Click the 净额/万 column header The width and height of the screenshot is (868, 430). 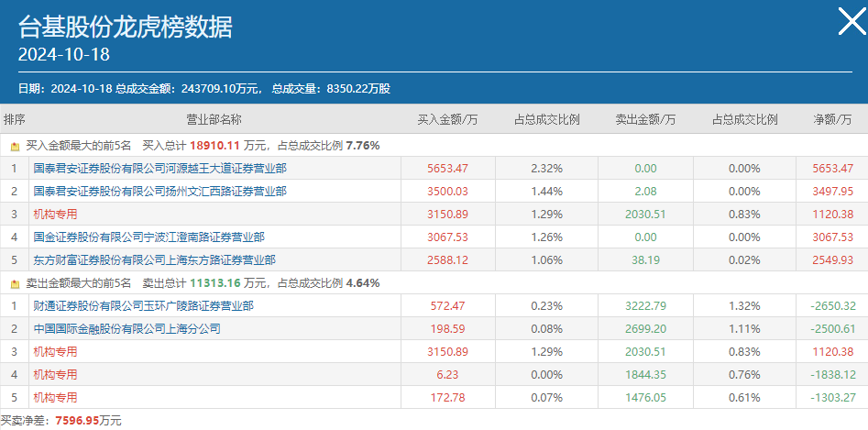pyautogui.click(x=832, y=119)
